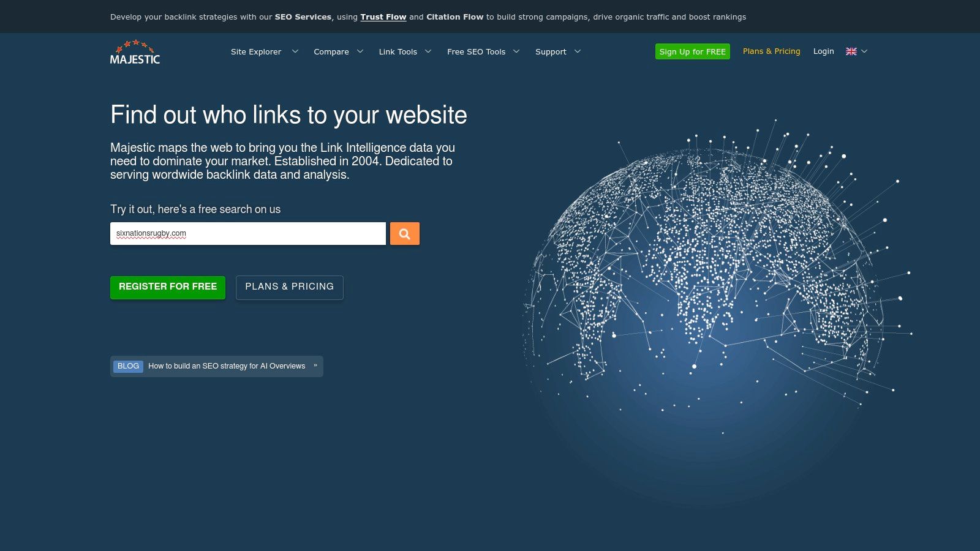Click the SEO Services banner text

(303, 17)
